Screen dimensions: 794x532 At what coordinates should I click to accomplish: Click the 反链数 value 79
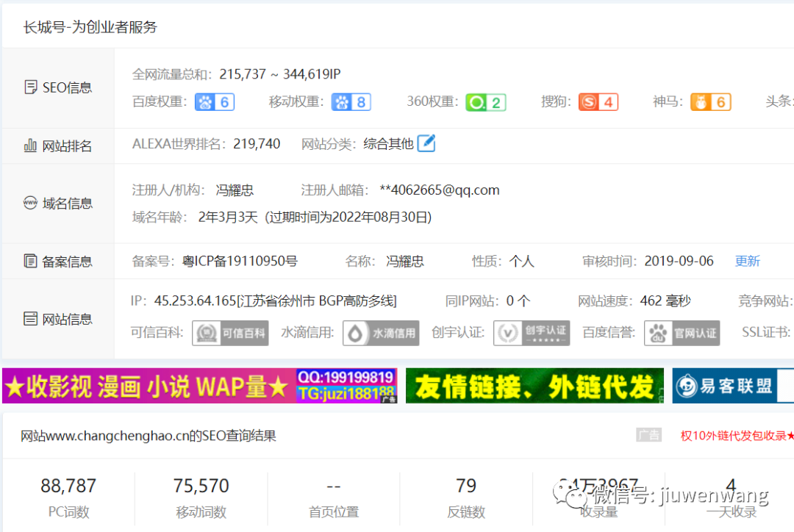click(x=466, y=486)
